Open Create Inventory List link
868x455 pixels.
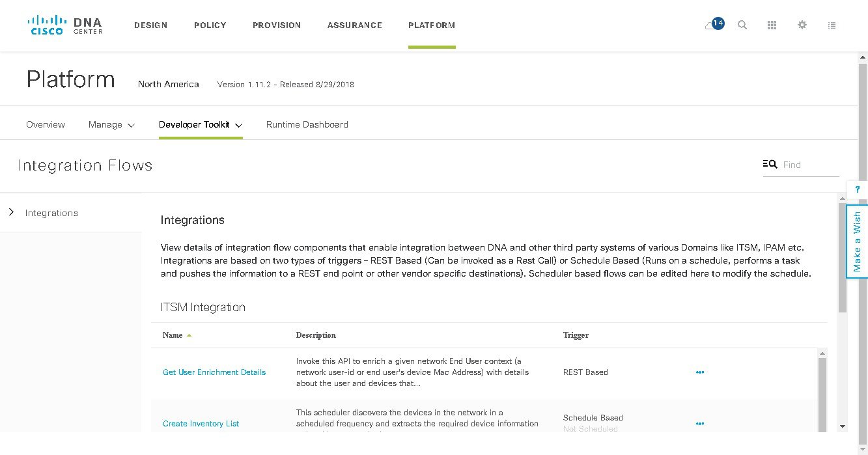coord(201,424)
